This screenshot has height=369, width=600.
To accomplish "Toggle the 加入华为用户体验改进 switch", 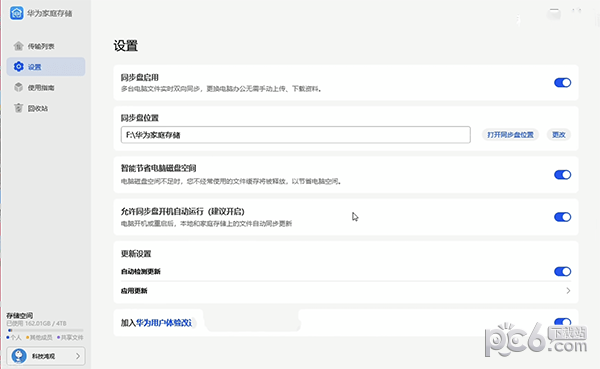I will pyautogui.click(x=562, y=322).
